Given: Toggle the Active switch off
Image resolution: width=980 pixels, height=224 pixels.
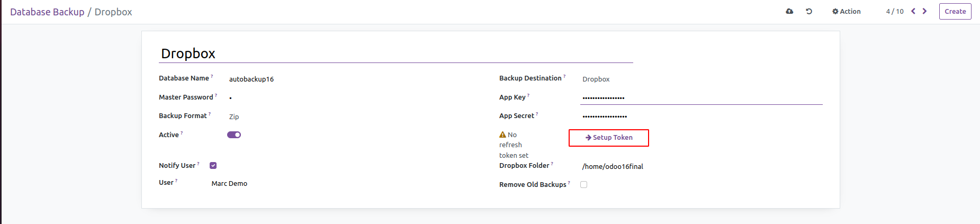Looking at the screenshot, I should pos(234,135).
